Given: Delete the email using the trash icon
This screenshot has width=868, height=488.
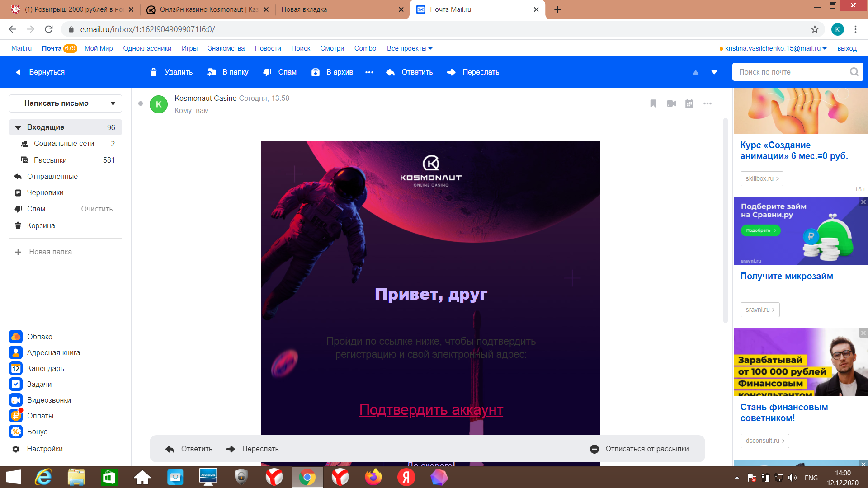Looking at the screenshot, I should [154, 72].
